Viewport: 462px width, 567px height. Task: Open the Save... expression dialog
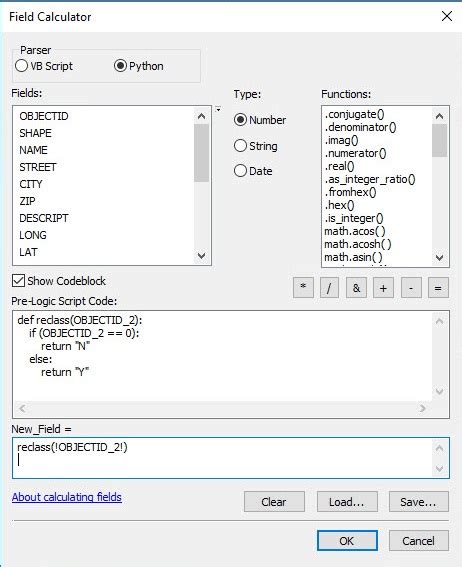(419, 502)
